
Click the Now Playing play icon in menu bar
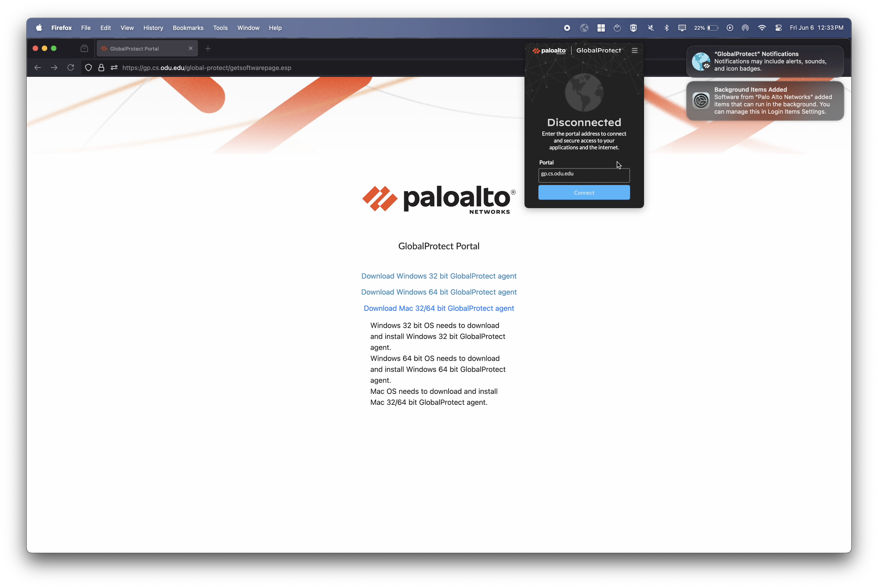pos(730,28)
